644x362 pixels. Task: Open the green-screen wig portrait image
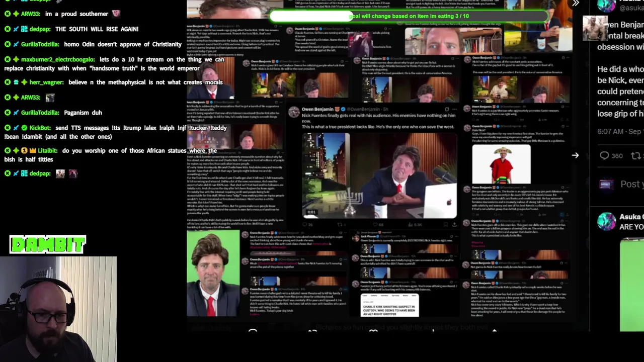tap(213, 273)
